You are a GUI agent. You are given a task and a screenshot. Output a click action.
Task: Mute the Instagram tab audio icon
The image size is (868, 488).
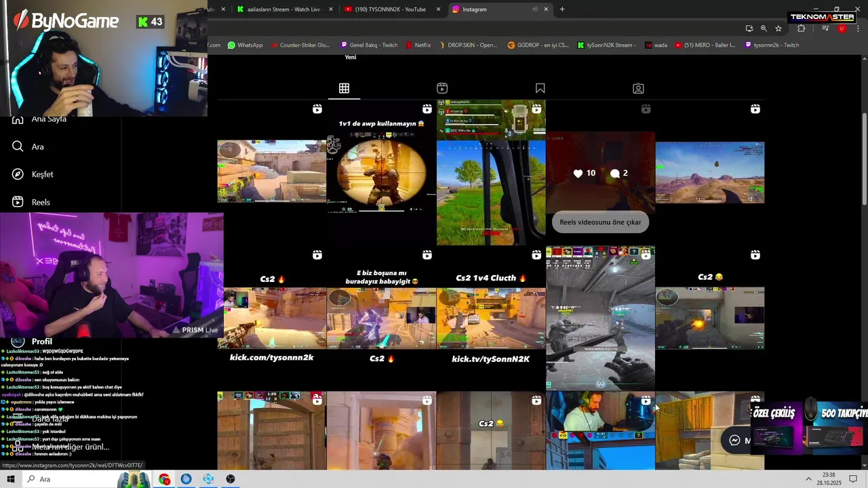534,9
